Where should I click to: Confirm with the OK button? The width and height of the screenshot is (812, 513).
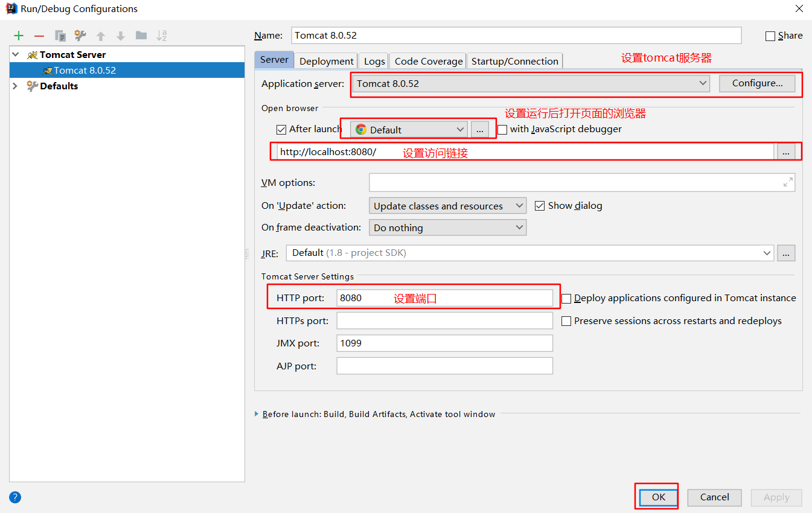(x=658, y=497)
